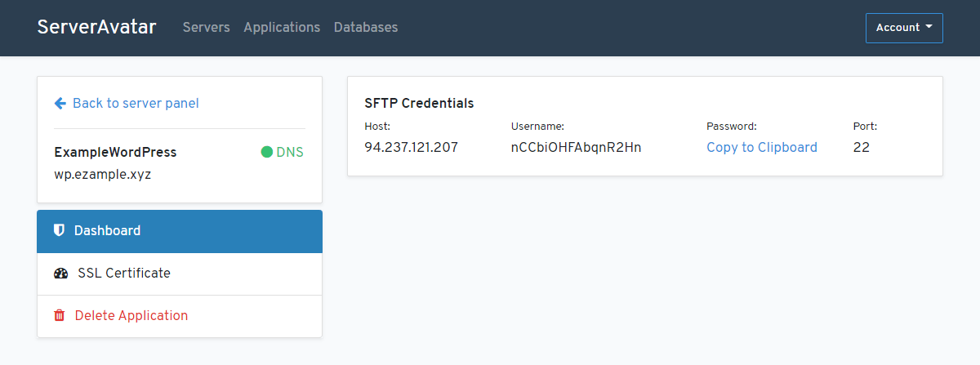Click the username nCCbiOHFAbqnR2Hn
The width and height of the screenshot is (980, 365).
pos(576,147)
